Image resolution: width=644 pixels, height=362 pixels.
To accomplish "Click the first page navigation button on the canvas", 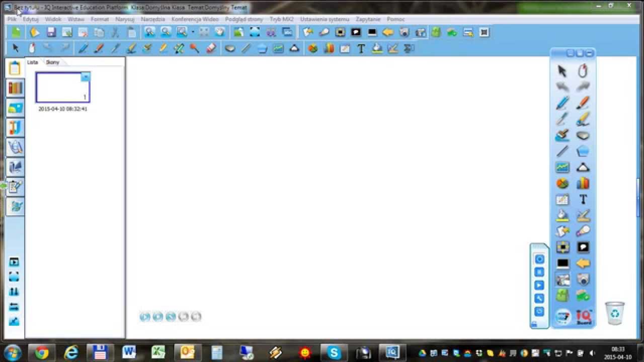I will click(x=145, y=316).
